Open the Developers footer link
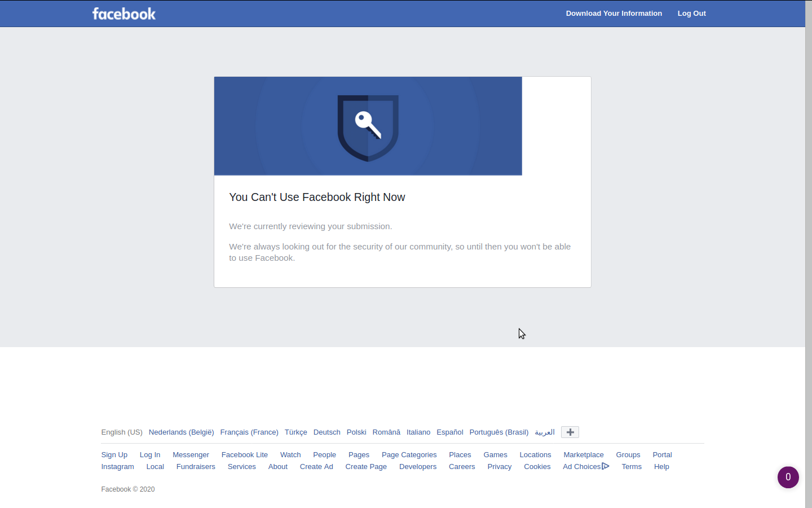 pyautogui.click(x=418, y=467)
